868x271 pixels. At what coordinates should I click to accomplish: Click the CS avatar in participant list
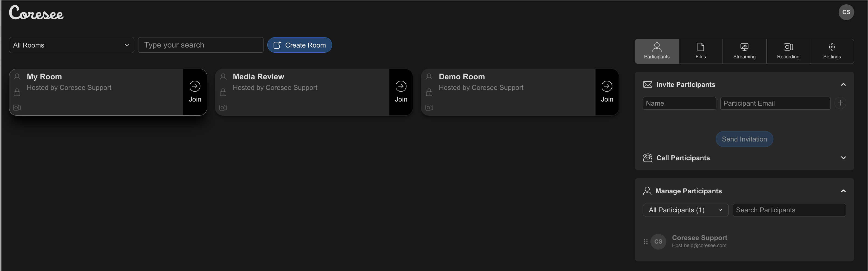(658, 242)
